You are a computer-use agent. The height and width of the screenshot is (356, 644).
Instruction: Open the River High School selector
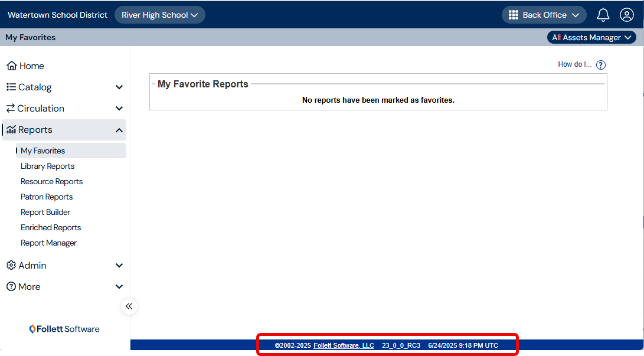click(x=159, y=14)
